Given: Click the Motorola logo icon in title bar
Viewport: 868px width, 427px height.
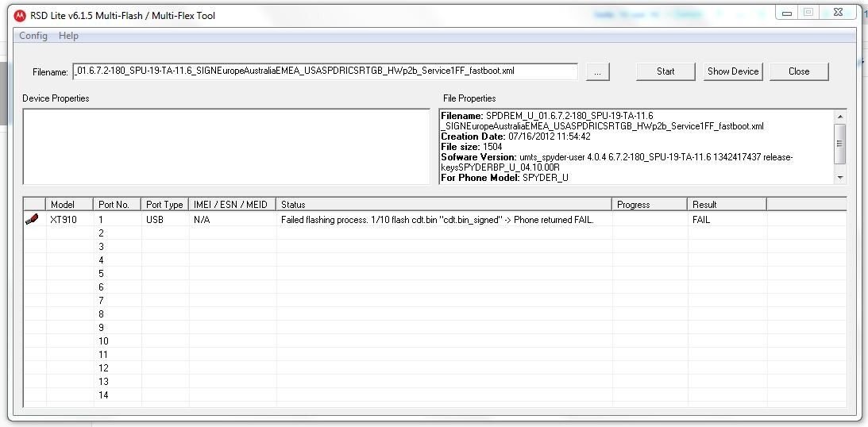Looking at the screenshot, I should coord(20,16).
